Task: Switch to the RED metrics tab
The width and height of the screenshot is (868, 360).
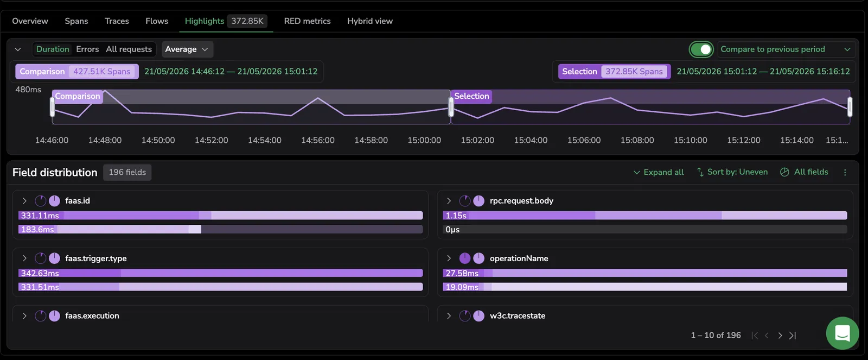Action: point(307,21)
